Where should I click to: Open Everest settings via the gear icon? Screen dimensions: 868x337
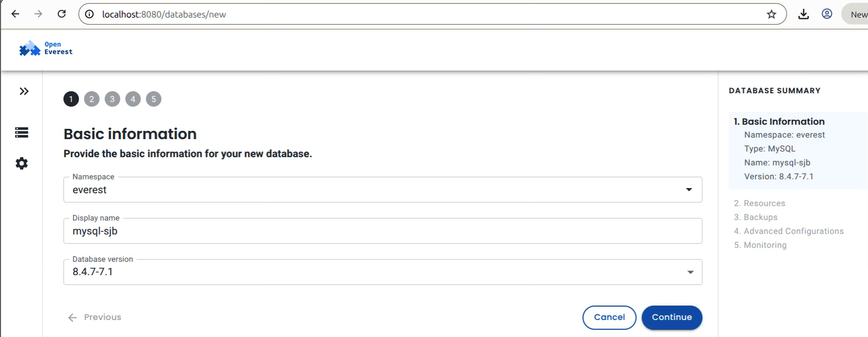[x=21, y=163]
